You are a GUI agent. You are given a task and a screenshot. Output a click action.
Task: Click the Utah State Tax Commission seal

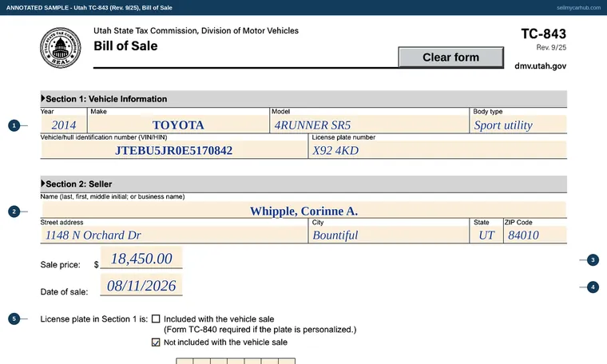(x=61, y=48)
